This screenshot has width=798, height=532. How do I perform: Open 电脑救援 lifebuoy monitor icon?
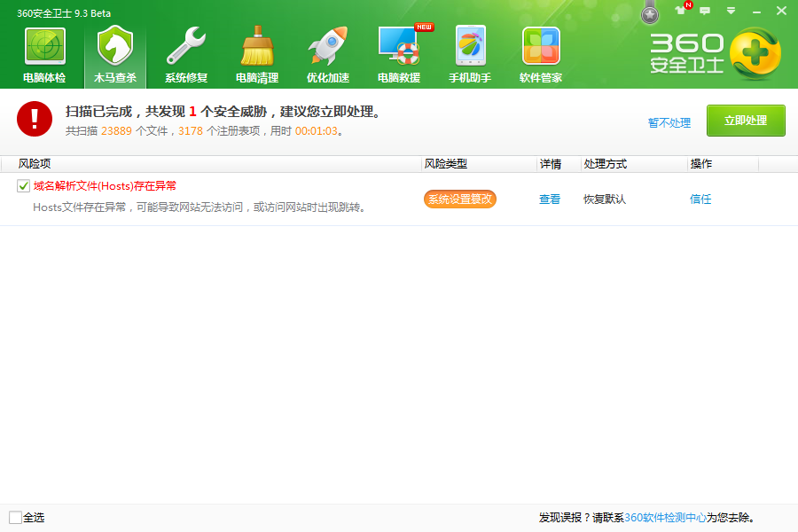400,46
